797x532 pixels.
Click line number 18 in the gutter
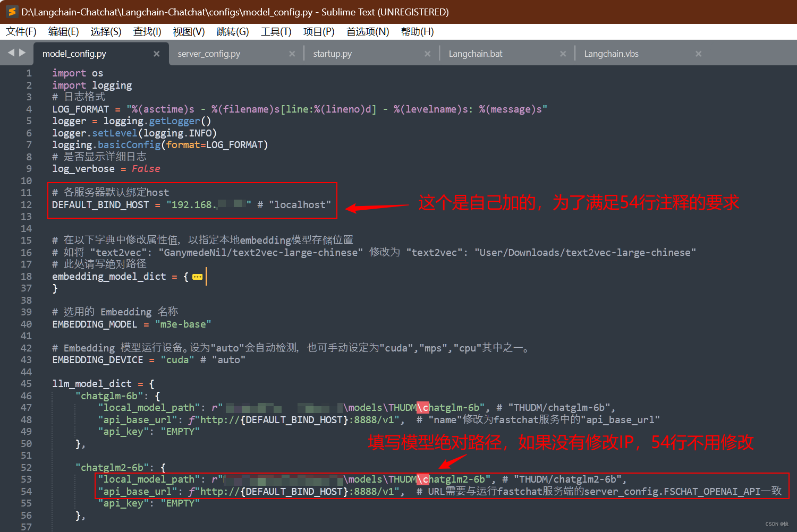(x=26, y=277)
